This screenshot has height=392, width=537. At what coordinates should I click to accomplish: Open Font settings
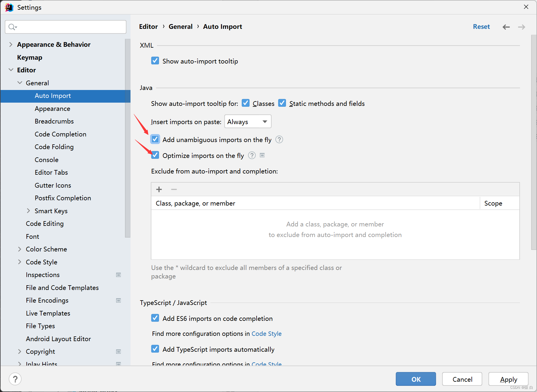(x=32, y=236)
